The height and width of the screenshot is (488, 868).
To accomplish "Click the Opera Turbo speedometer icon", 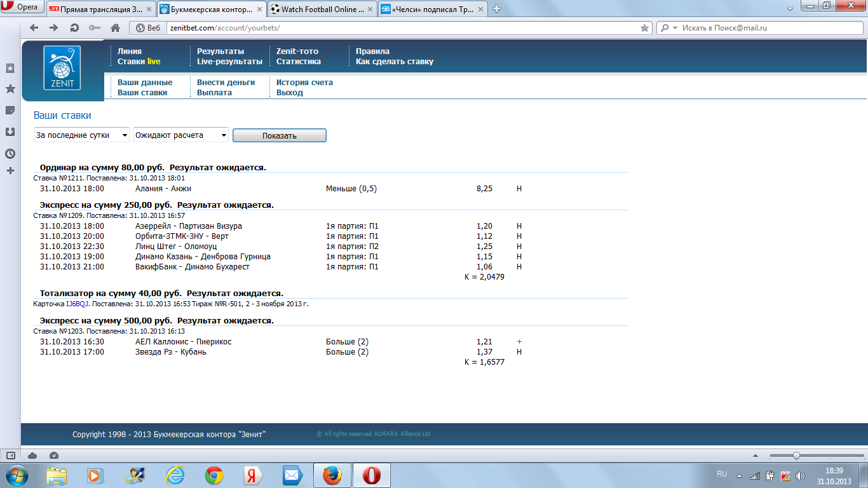I will [54, 456].
